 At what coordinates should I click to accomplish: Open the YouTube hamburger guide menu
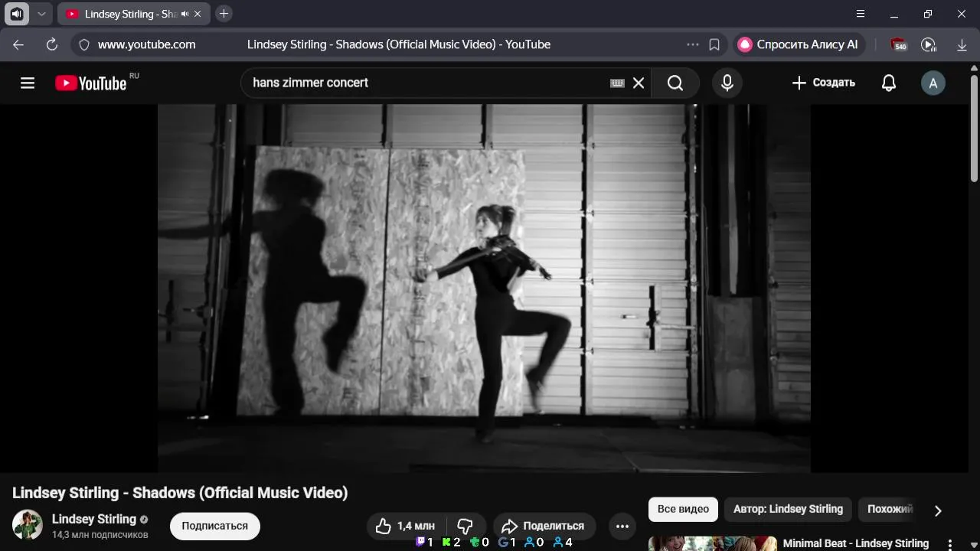28,83
